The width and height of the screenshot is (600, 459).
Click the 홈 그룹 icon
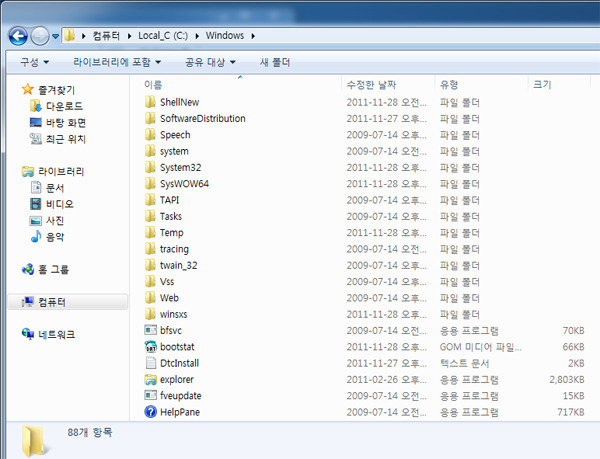28,269
